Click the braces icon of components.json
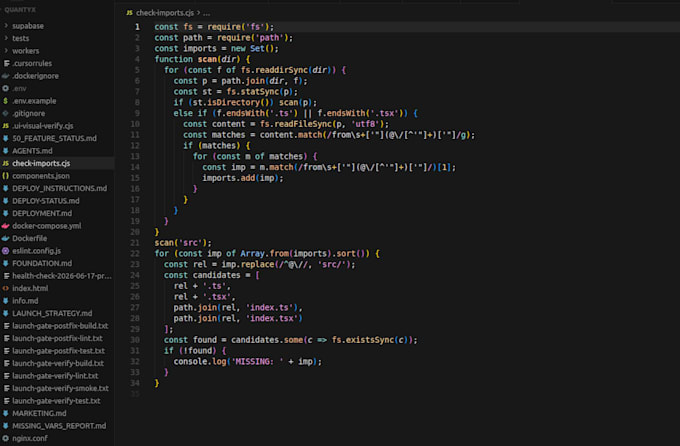This screenshot has width=680, height=446. [6, 176]
